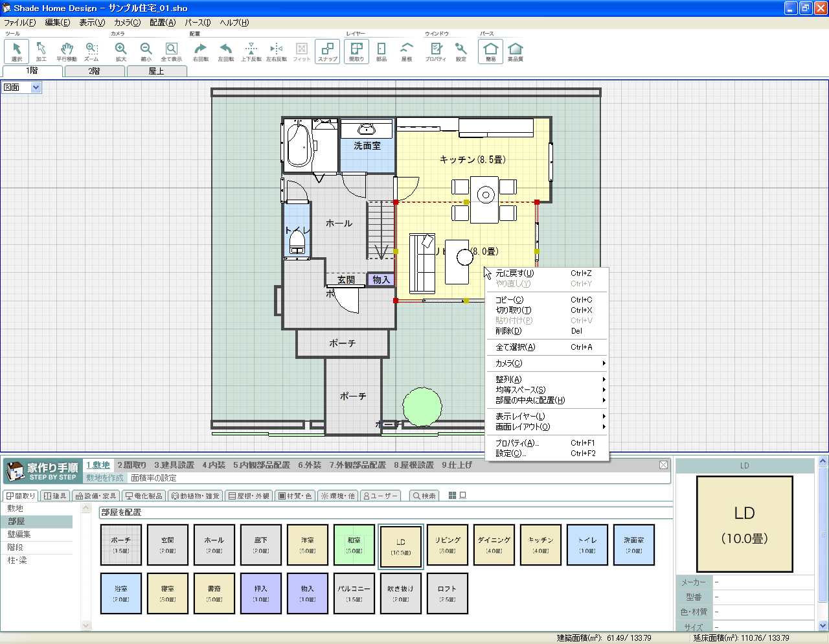The height and width of the screenshot is (644, 829).
Task: Switch to the 屋上 rooftop tab
Action: pyautogui.click(x=157, y=71)
